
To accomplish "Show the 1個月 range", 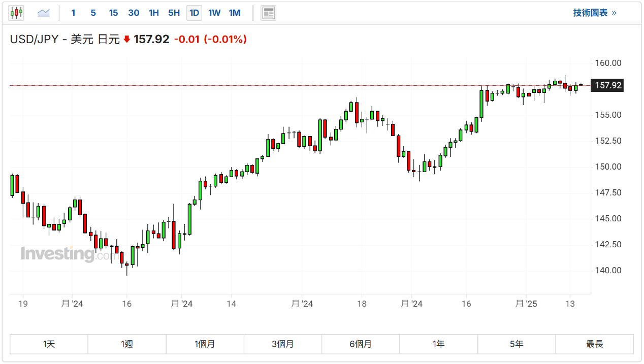I will (x=205, y=344).
